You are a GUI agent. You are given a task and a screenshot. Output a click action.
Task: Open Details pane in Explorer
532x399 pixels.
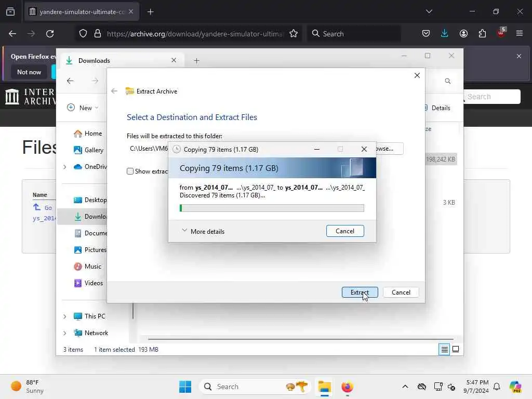tap(437, 108)
